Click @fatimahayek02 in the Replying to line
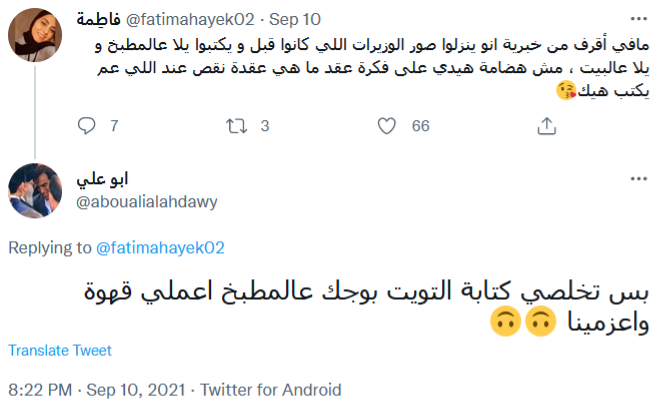Screen dimensions: 670x418 tap(160, 247)
